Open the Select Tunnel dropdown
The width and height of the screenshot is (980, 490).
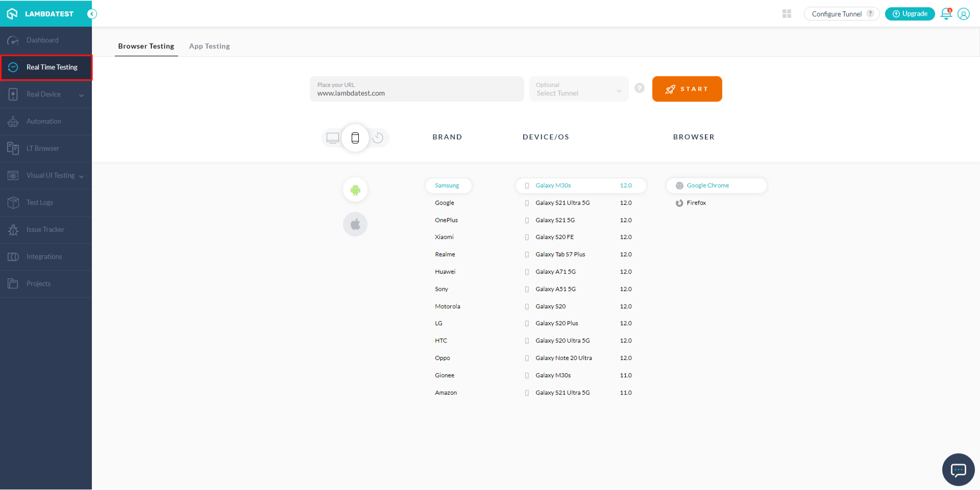click(578, 89)
